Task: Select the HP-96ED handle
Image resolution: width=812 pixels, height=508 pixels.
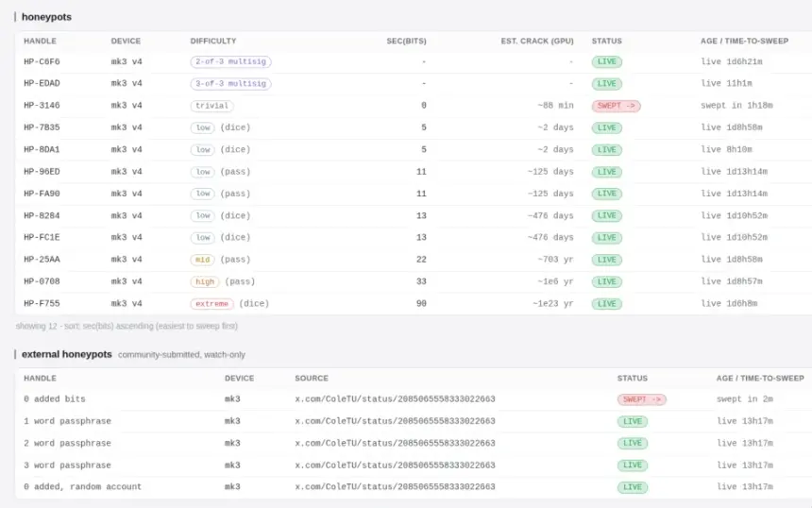Action: coord(42,172)
